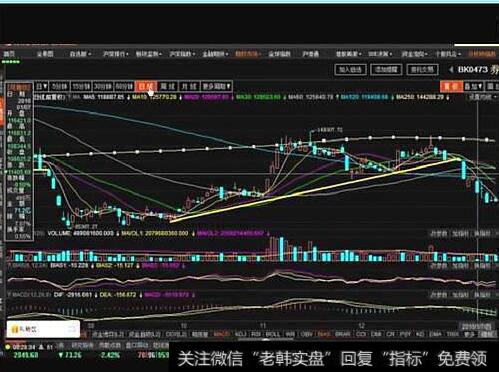Open the orange highlighted top menu item
Image resolution: width=499 pixels, height=372 pixels.
[248, 54]
